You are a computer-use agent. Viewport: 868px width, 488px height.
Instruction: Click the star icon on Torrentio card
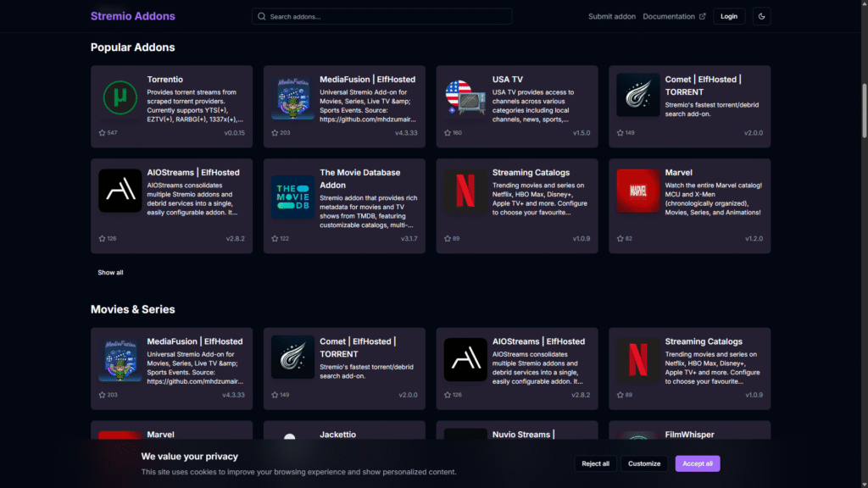(102, 133)
